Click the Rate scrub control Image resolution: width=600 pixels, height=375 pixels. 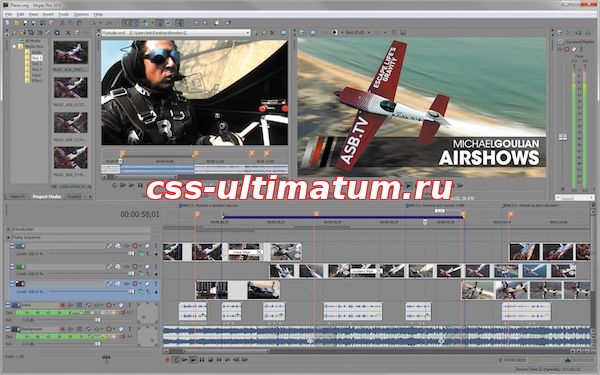pyautogui.click(x=107, y=357)
